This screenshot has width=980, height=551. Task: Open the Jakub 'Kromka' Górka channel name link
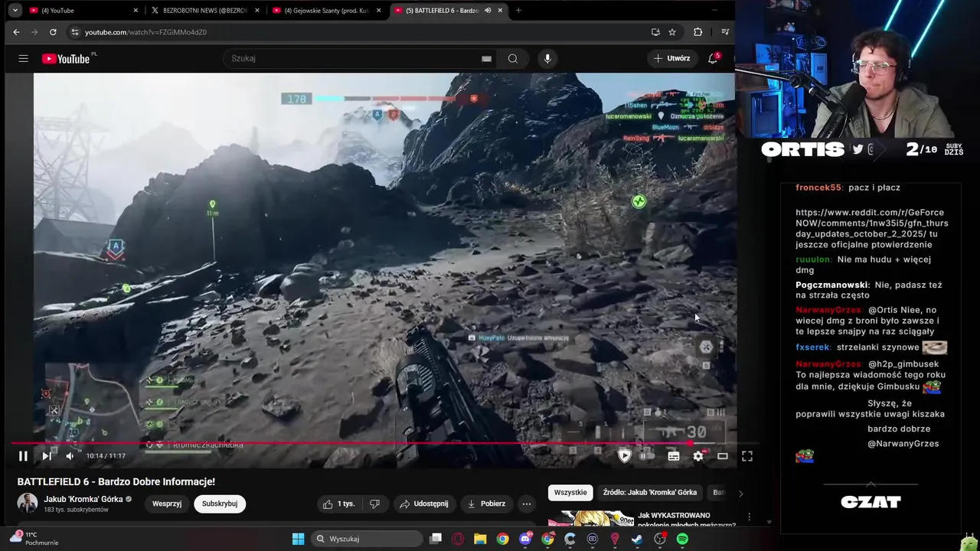tap(83, 499)
